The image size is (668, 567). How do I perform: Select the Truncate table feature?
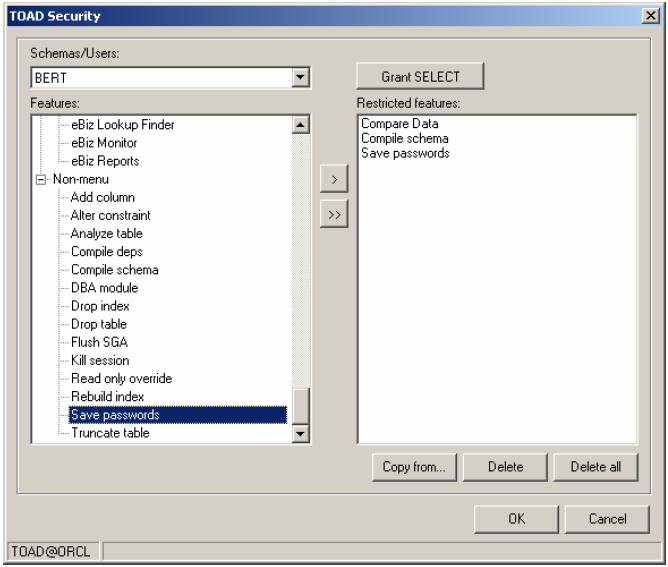click(110, 433)
